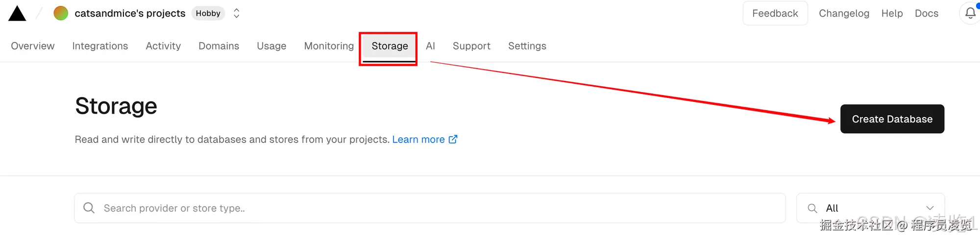980x240 pixels.
Task: Follow the Learn more link
Action: pos(418,140)
